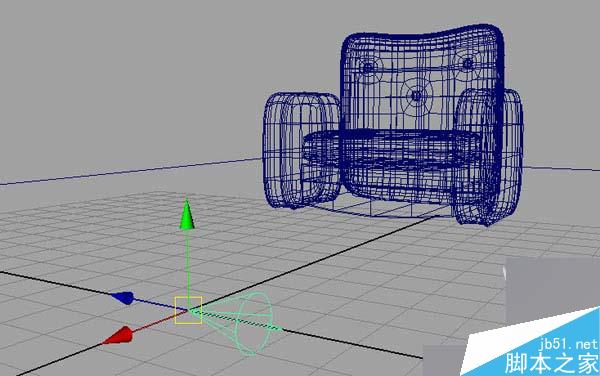Click the green Y-axis move arrow

(187, 214)
